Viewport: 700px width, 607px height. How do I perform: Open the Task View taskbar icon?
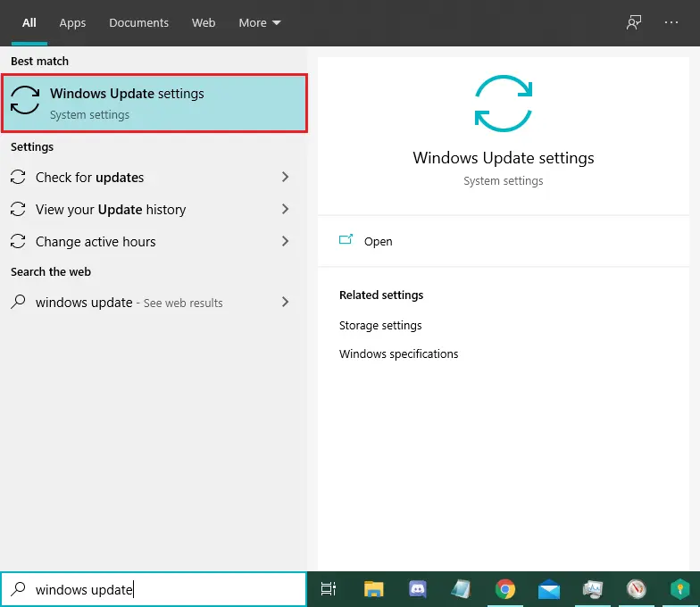pos(329,589)
